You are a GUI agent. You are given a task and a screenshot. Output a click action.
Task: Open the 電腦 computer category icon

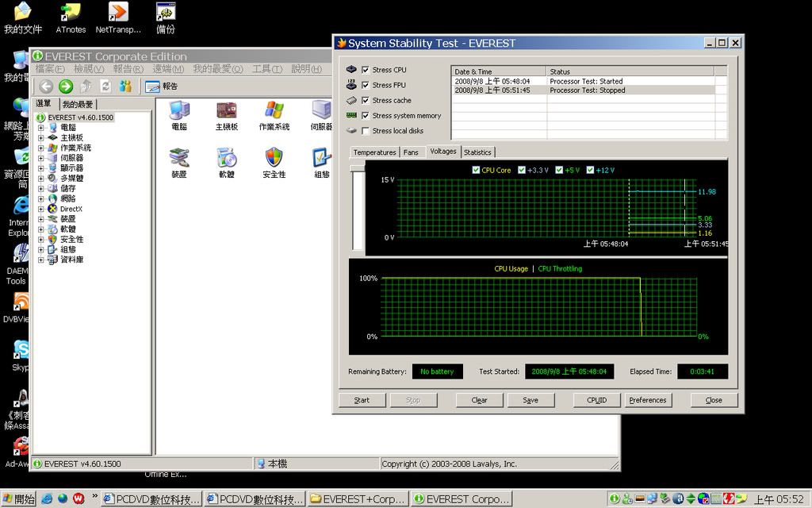(179, 116)
